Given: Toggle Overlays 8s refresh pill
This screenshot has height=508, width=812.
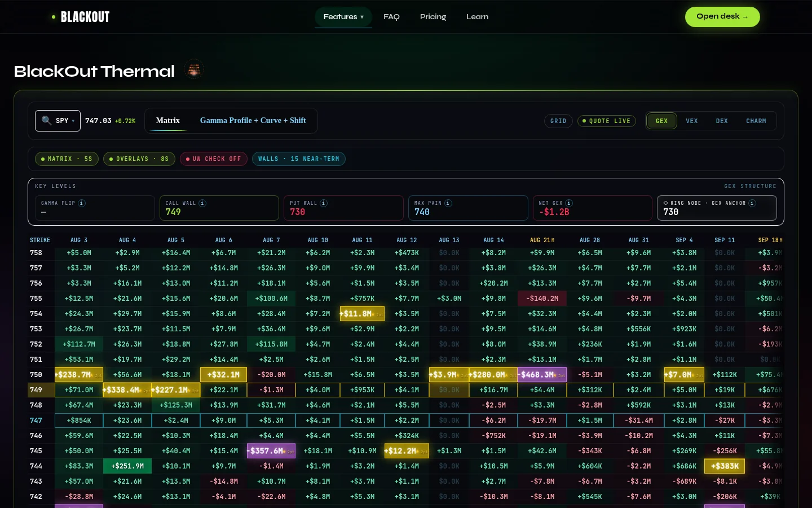Looking at the screenshot, I should (x=139, y=159).
